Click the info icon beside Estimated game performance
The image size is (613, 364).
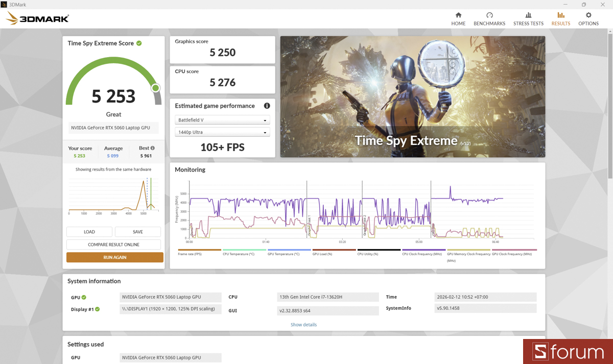[267, 106]
